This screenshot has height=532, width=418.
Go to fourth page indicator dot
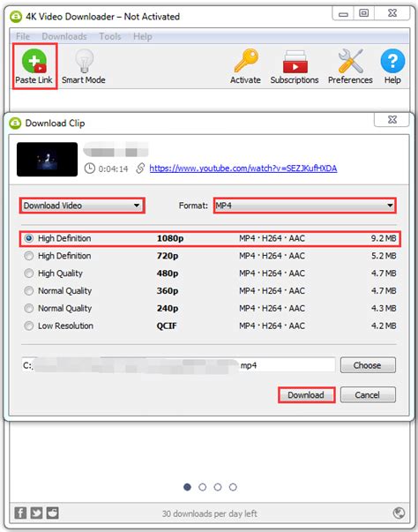[233, 487]
